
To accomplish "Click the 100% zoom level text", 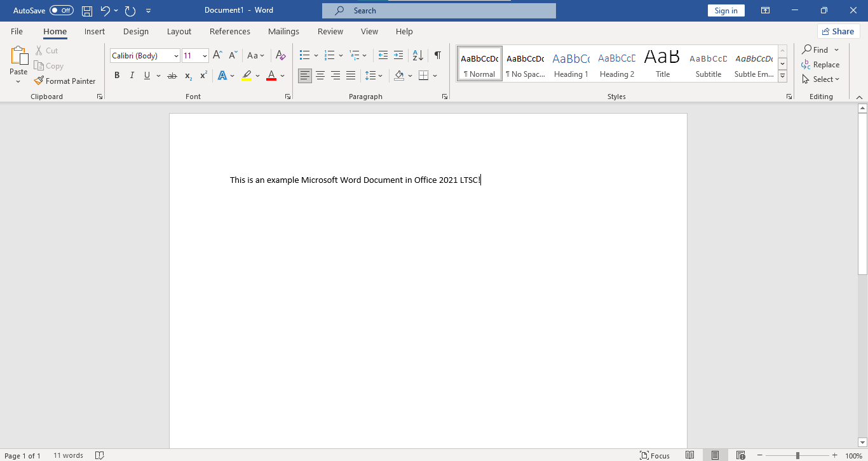I will pos(853,456).
